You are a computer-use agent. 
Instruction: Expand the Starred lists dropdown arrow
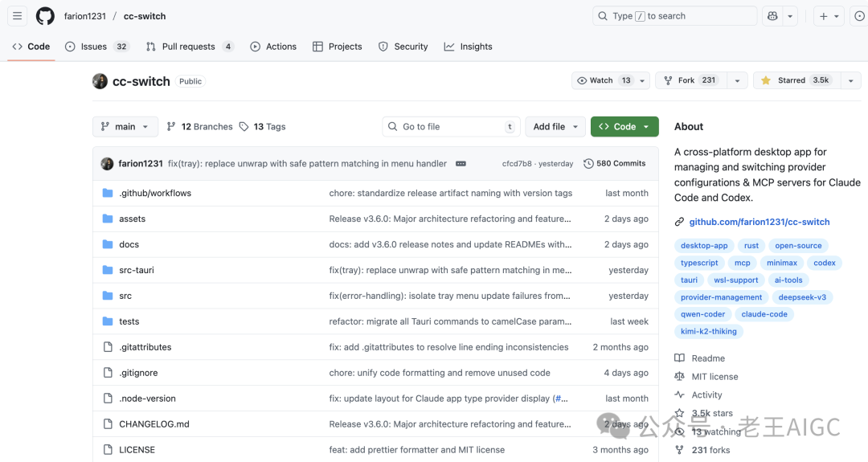coord(851,81)
